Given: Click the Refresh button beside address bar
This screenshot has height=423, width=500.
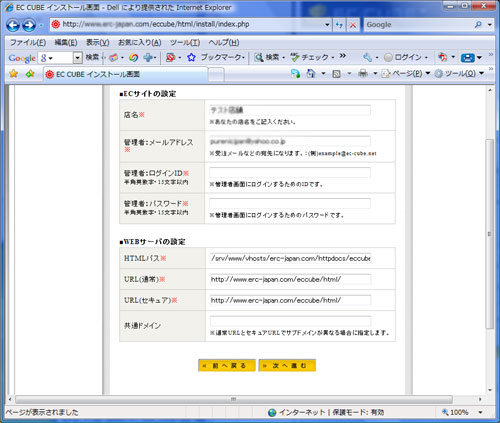Looking at the screenshot, I should 339,25.
